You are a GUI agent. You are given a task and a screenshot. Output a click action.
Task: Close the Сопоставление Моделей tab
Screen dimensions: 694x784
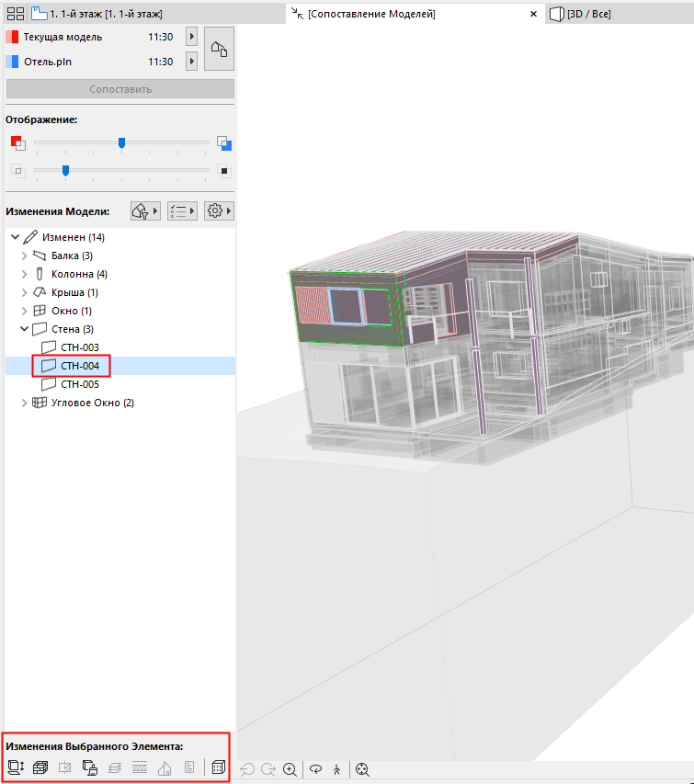[x=533, y=14]
